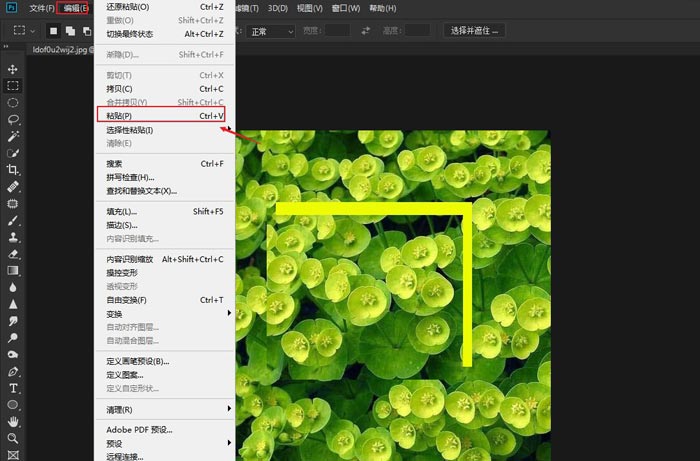Select the Blur tool
Image resolution: width=700 pixels, height=461 pixels.
(12, 287)
